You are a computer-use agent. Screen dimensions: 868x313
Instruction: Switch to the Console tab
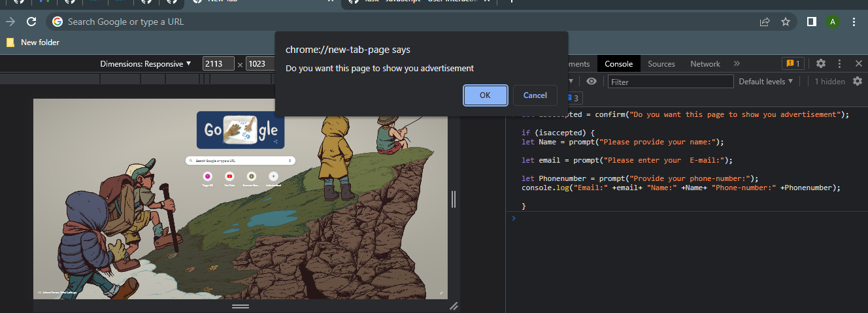tap(618, 64)
